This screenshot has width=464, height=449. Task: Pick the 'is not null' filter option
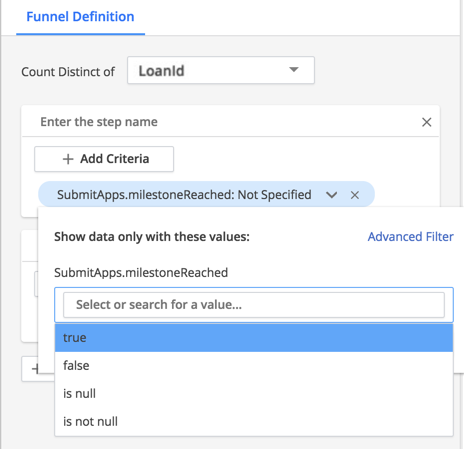pyautogui.click(x=254, y=422)
